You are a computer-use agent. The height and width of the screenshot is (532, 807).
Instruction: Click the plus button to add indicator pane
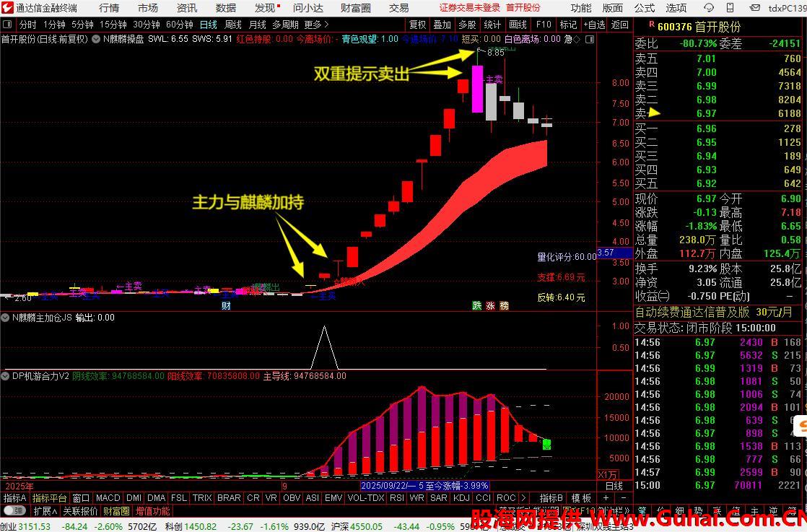pos(606,497)
